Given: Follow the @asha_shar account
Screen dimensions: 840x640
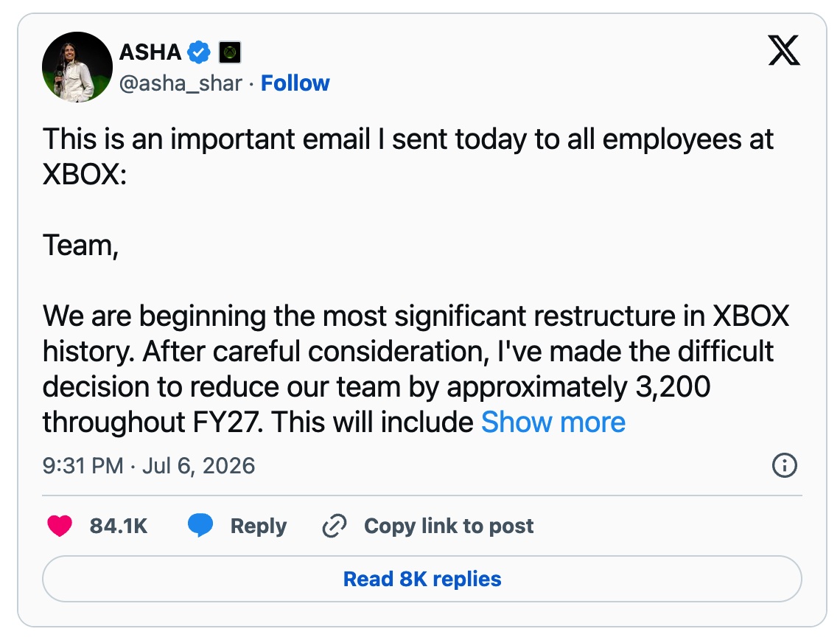Looking at the screenshot, I should pos(295,83).
